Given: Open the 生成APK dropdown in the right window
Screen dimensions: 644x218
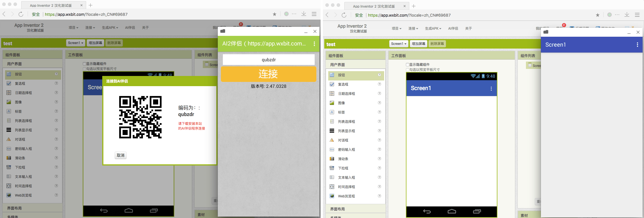Looking at the screenshot, I should point(433,29).
